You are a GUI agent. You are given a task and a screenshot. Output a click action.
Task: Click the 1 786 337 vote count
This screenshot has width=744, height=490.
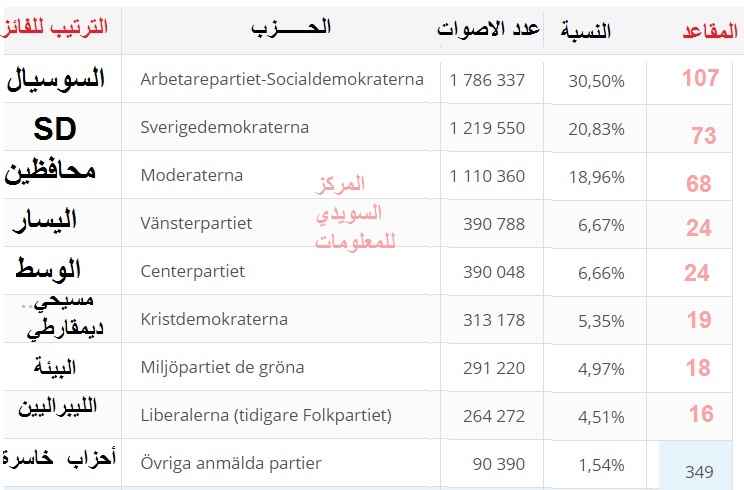(487, 80)
